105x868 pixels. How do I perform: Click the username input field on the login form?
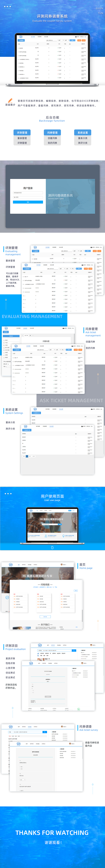click(28, 193)
